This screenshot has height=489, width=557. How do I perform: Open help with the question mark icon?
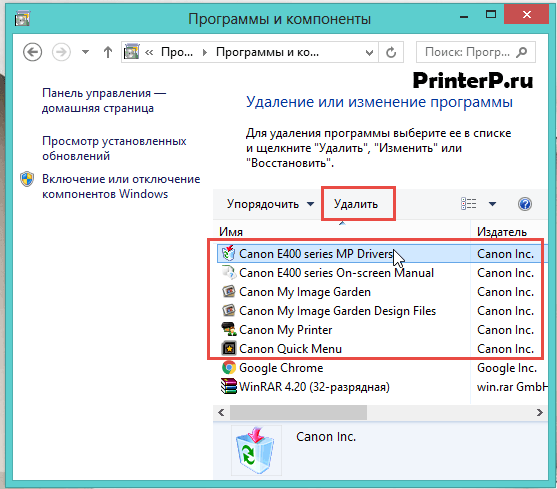tap(525, 204)
